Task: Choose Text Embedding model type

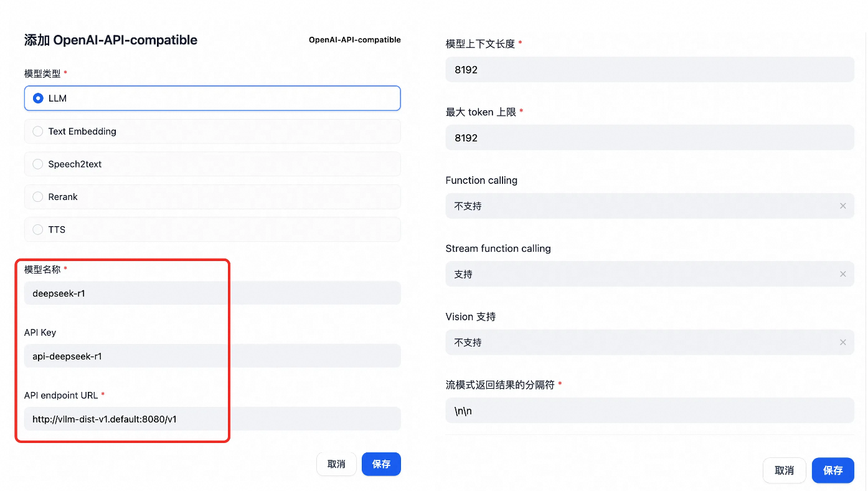Action: [x=212, y=131]
